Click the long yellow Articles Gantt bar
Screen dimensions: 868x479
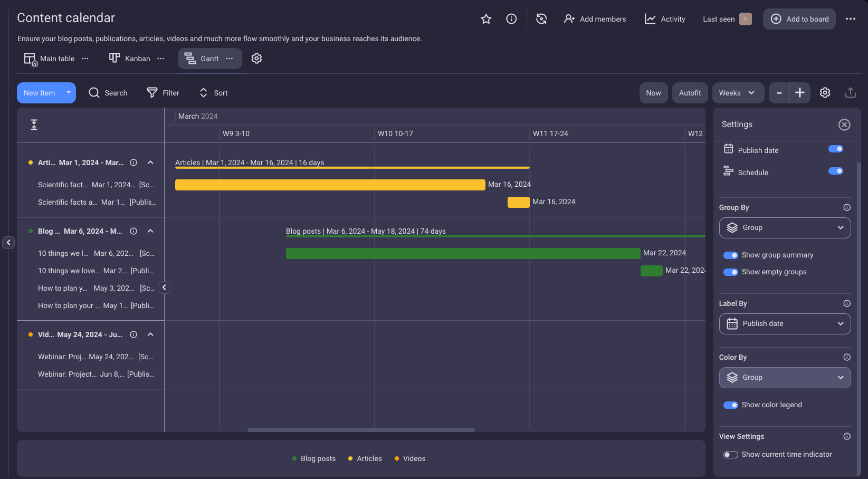pyautogui.click(x=330, y=185)
